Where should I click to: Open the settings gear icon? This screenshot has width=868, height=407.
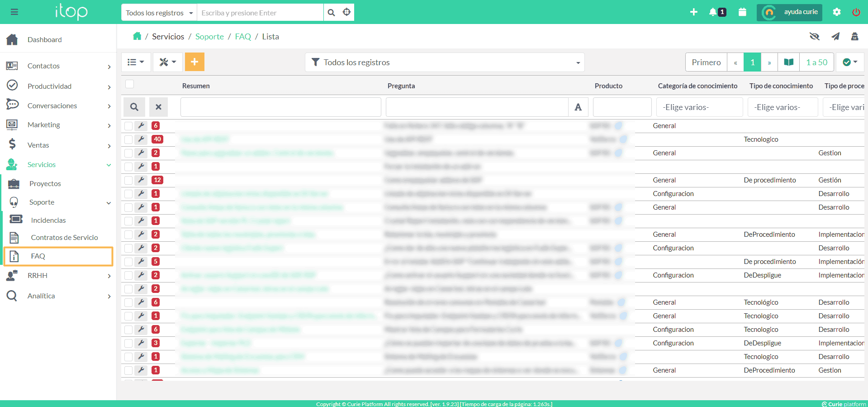(x=837, y=12)
